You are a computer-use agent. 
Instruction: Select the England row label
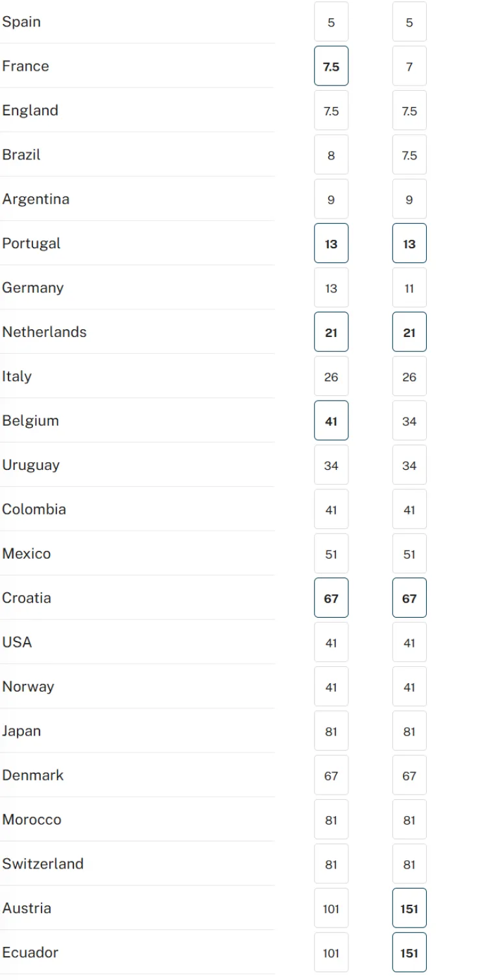30,110
